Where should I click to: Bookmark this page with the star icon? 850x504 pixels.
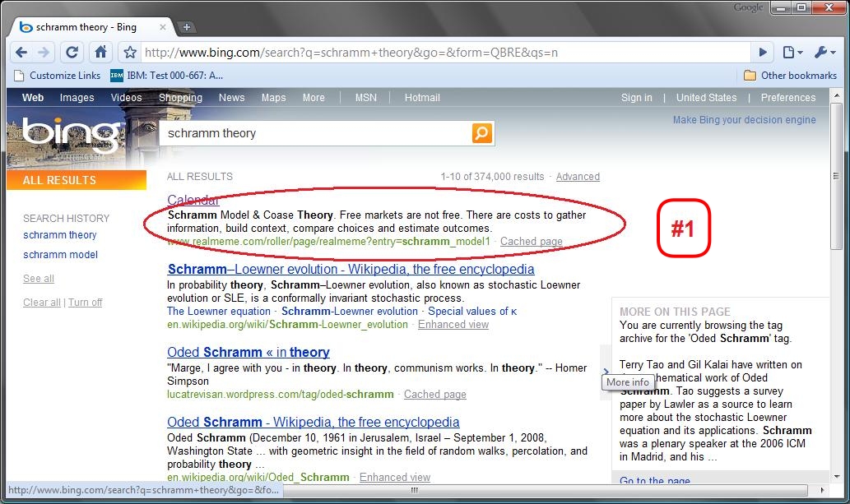pyautogui.click(x=130, y=53)
